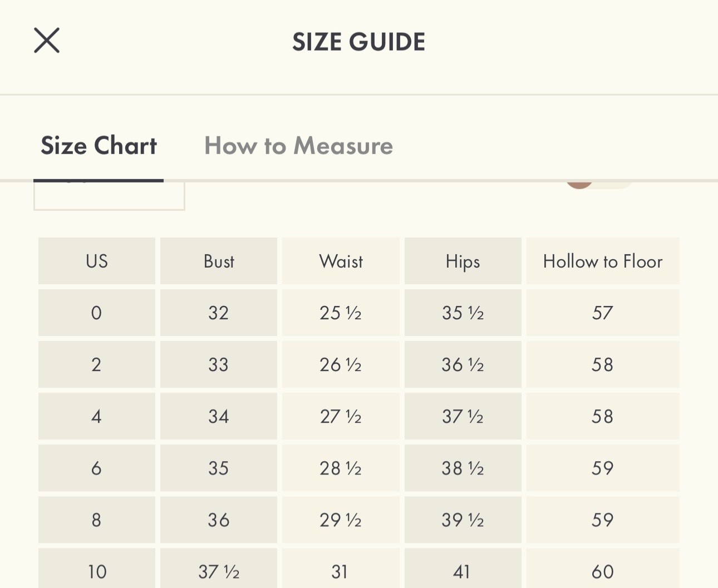Click the Hollow to Floor column header
This screenshot has height=588, width=718.
tap(603, 261)
